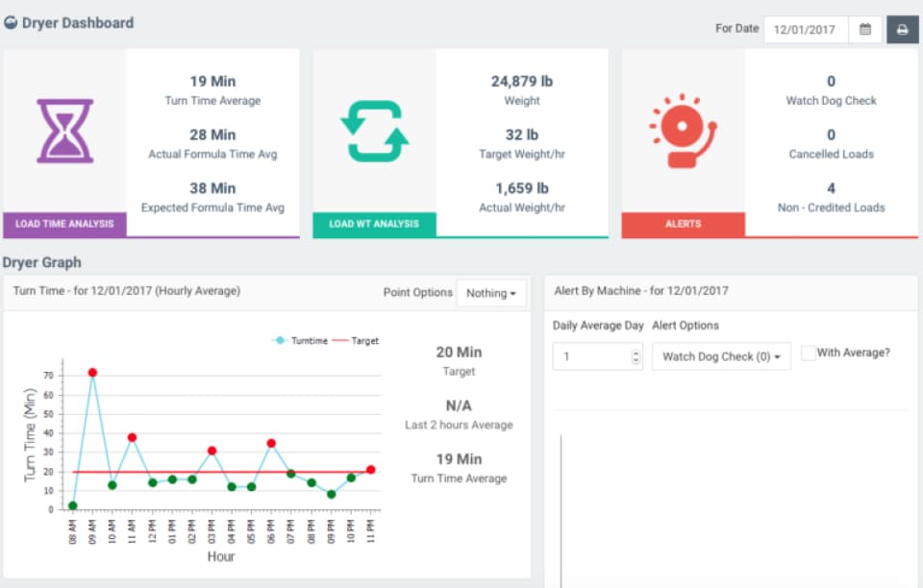Image resolution: width=923 pixels, height=588 pixels.
Task: Open the Watch Dog Check (0) dropdown
Action: point(721,356)
